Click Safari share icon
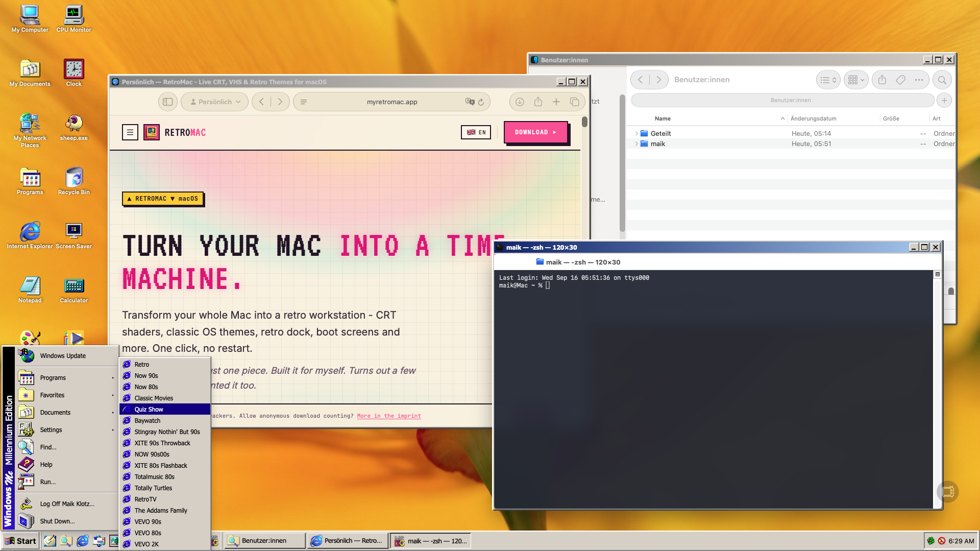 [x=538, y=102]
